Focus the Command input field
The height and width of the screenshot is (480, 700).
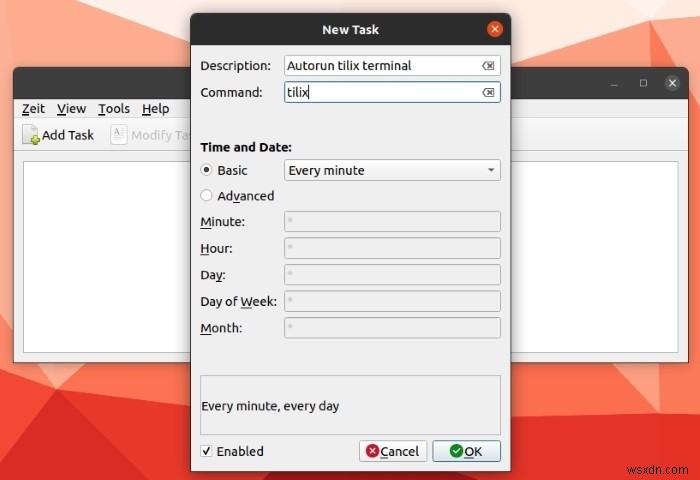(x=392, y=92)
